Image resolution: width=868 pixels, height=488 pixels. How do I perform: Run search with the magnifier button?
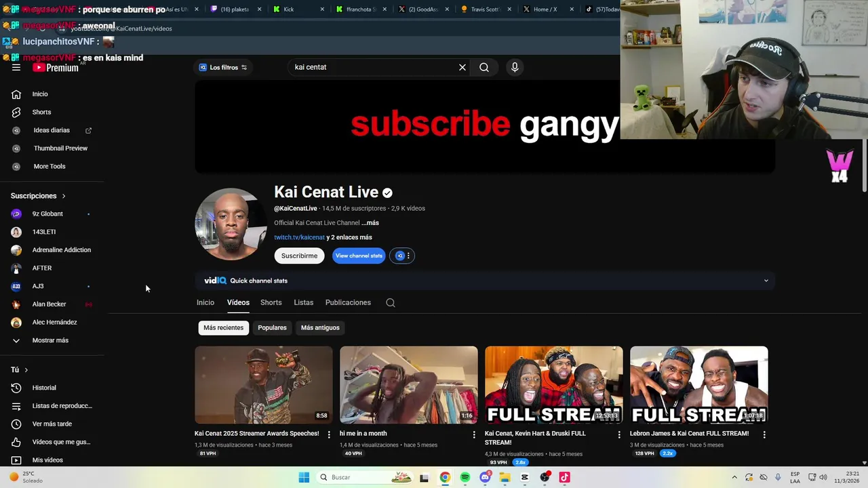484,67
